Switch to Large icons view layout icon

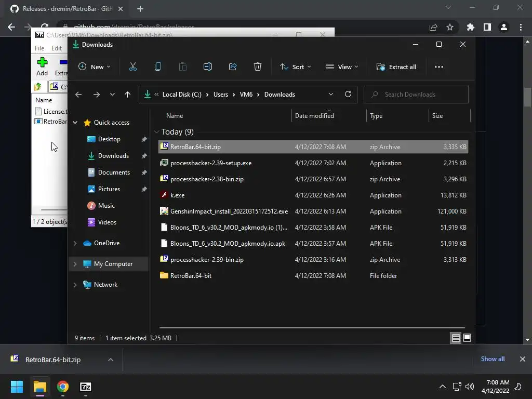(x=467, y=338)
